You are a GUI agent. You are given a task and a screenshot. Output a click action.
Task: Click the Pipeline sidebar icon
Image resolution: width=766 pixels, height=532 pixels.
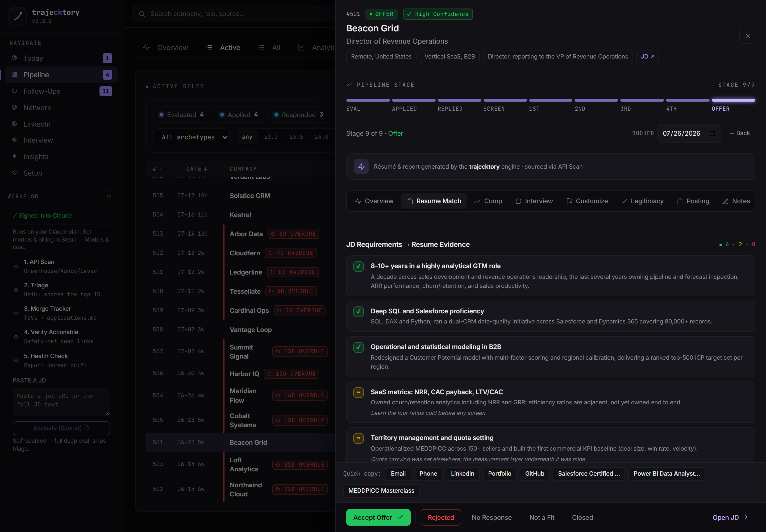[14, 74]
